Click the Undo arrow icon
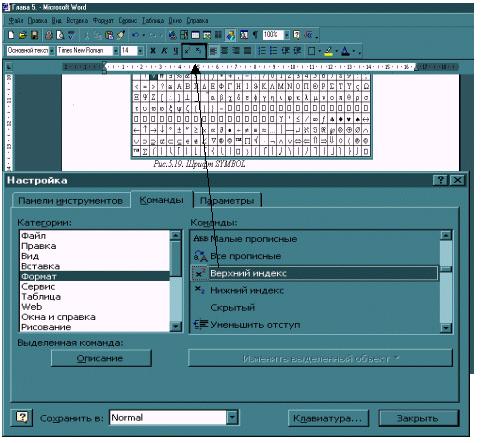The width and height of the screenshot is (481, 443). [135, 35]
